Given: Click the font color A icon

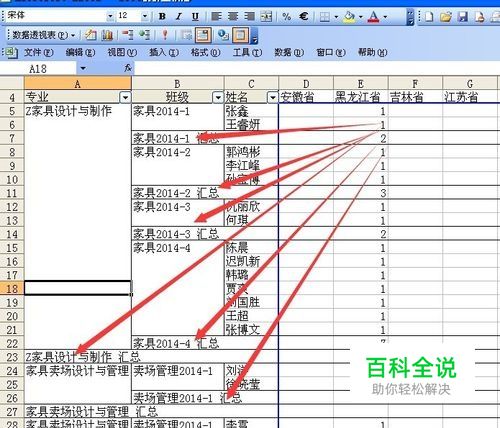Looking at the screenshot, I should coord(373,16).
